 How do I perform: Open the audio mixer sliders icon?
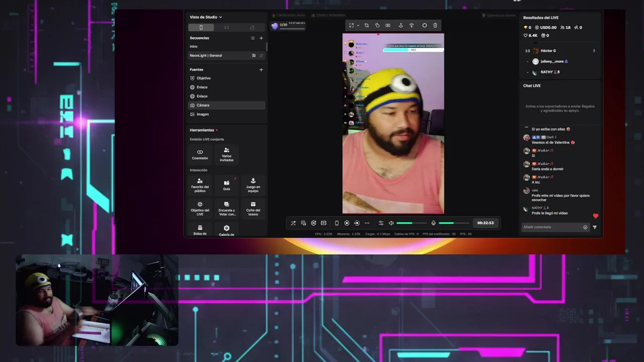381,223
